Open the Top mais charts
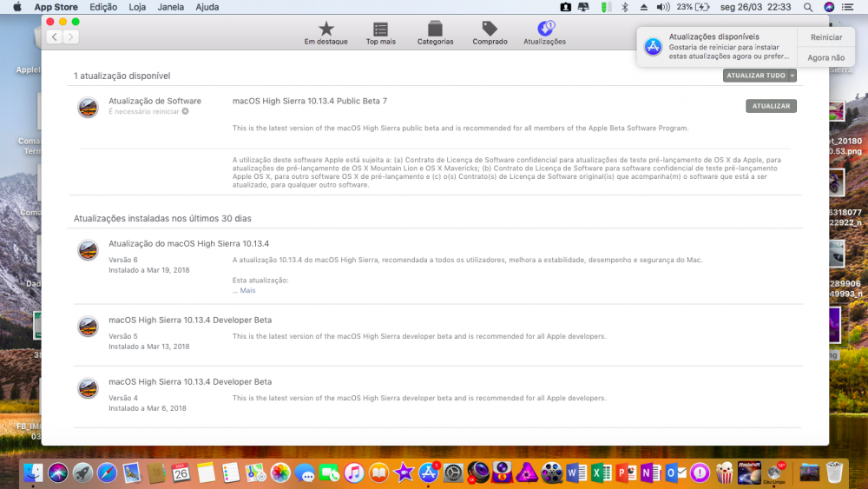Viewport: 868px width, 489px height. [380, 33]
